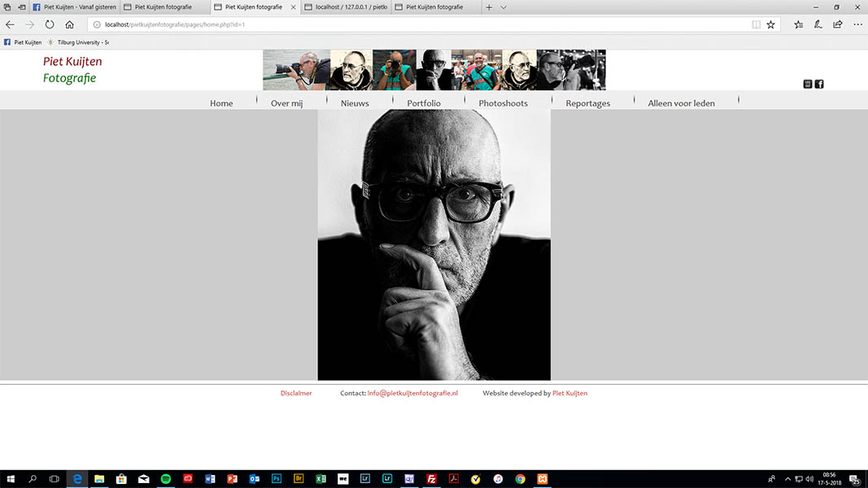
Task: Add this page to favorites with the star
Action: [770, 24]
